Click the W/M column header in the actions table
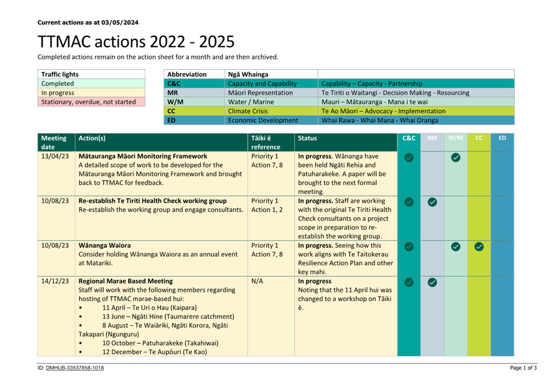 click(x=455, y=142)
